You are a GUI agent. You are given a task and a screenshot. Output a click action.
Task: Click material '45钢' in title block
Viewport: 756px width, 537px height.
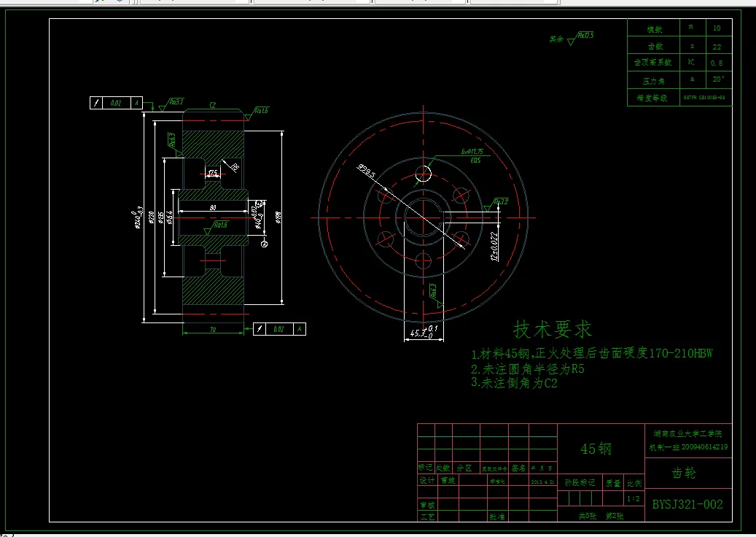tap(596, 449)
